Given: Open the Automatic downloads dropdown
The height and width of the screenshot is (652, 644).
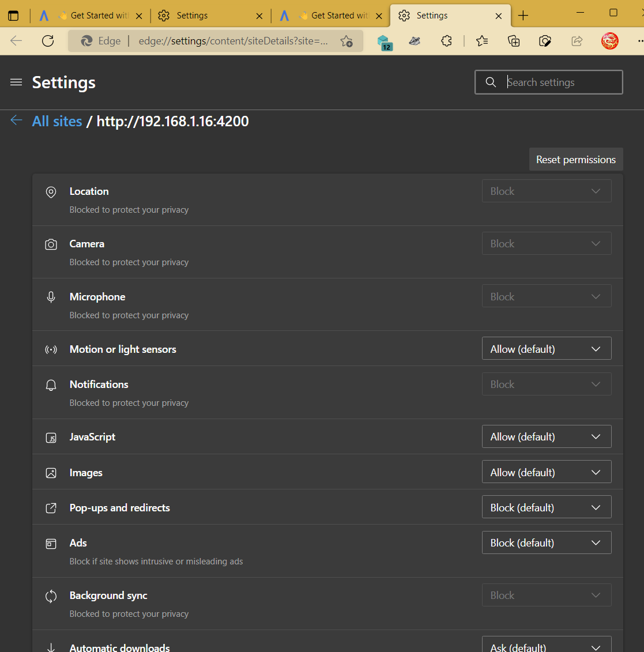Looking at the screenshot, I should pyautogui.click(x=546, y=647).
